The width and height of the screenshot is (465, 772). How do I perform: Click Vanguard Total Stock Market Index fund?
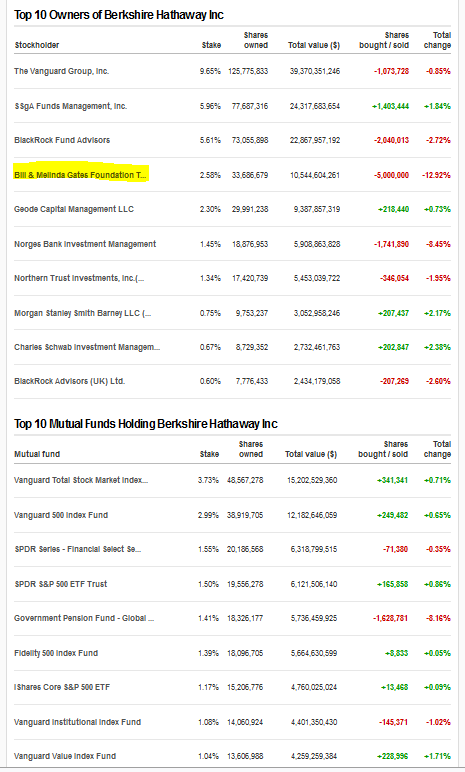click(x=81, y=480)
